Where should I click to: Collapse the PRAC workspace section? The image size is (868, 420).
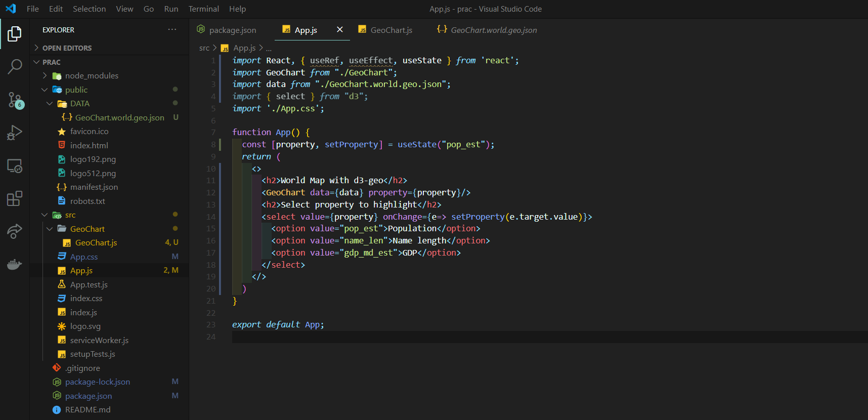51,62
